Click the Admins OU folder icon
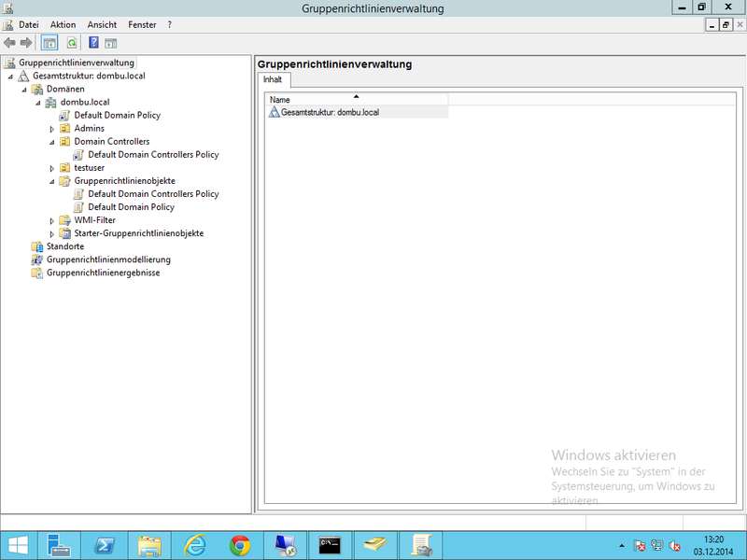This screenshot has width=747, height=560. (64, 129)
